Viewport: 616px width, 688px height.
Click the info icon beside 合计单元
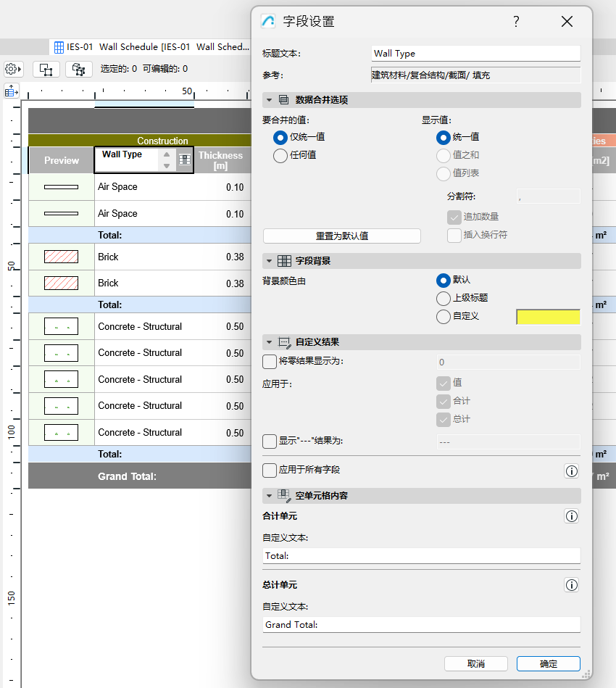click(x=571, y=515)
